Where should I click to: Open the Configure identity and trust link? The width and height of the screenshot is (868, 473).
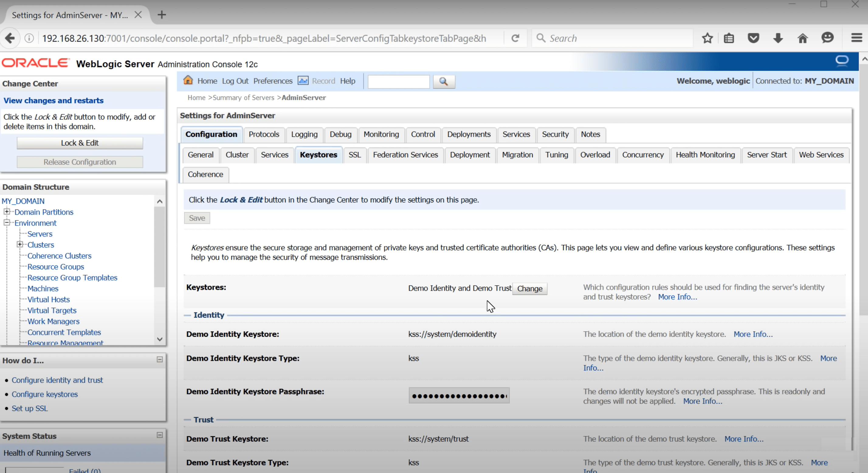click(x=57, y=380)
